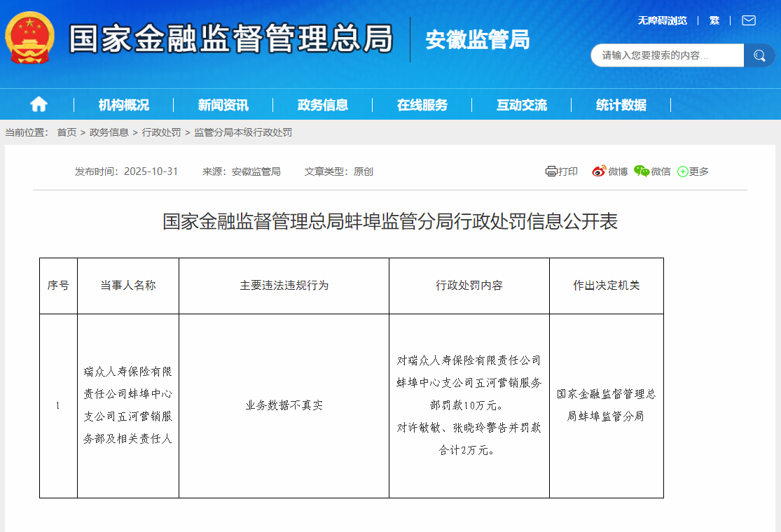
Task: Click the 微博 share label
Action: tap(618, 171)
